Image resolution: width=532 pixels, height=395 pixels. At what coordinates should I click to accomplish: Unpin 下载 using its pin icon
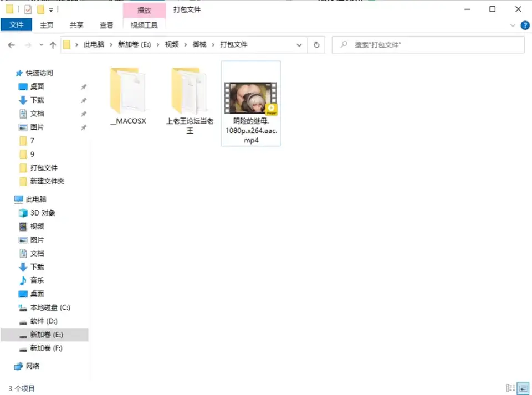[84, 100]
